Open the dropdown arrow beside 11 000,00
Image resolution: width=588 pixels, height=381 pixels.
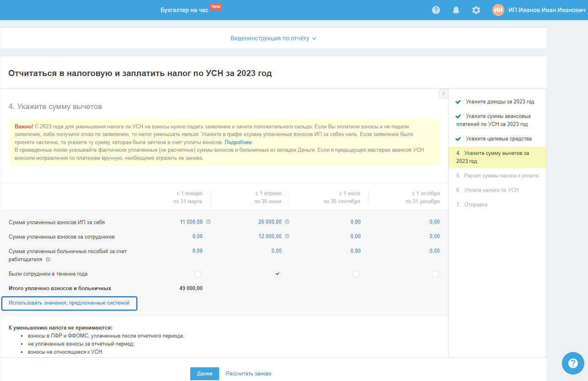[x=208, y=222]
